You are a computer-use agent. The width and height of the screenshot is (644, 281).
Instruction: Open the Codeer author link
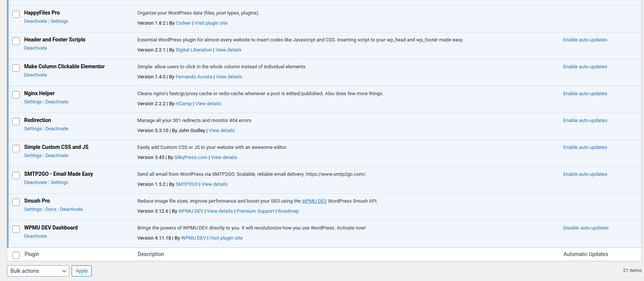coord(183,23)
